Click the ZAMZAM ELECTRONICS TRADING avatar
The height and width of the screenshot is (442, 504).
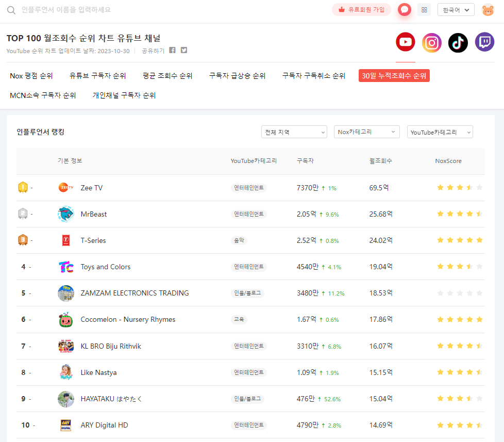pos(66,293)
